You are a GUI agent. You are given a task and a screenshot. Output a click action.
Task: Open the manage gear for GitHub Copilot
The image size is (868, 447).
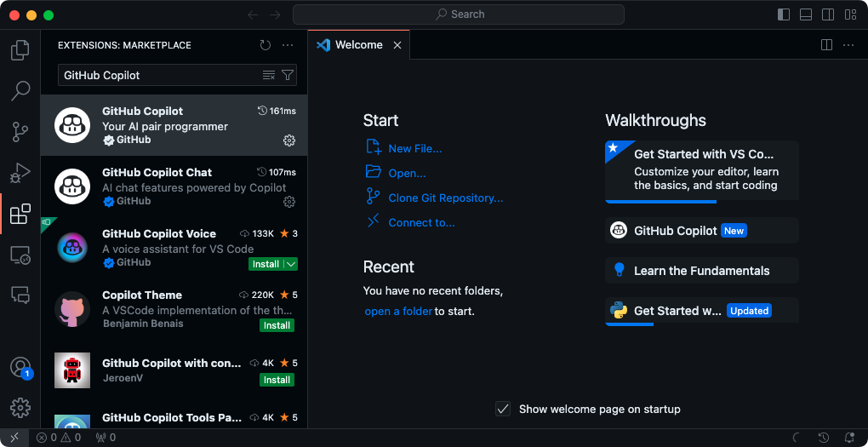[289, 140]
